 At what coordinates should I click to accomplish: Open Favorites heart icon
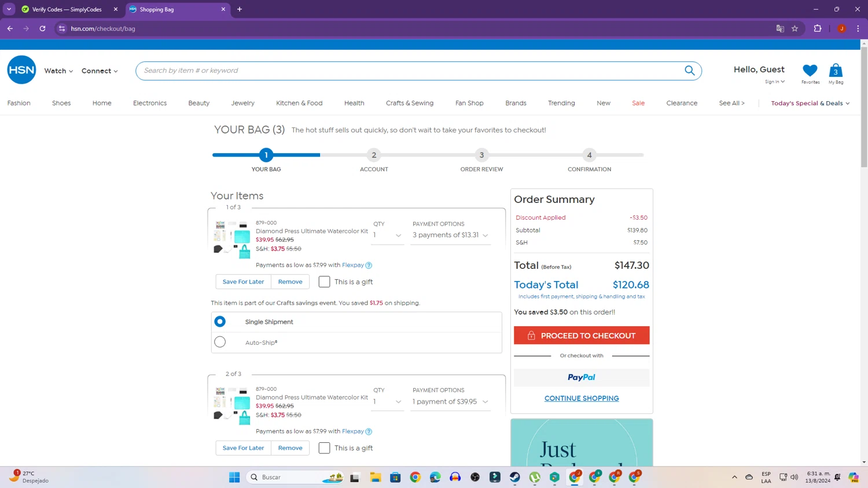pyautogui.click(x=810, y=71)
